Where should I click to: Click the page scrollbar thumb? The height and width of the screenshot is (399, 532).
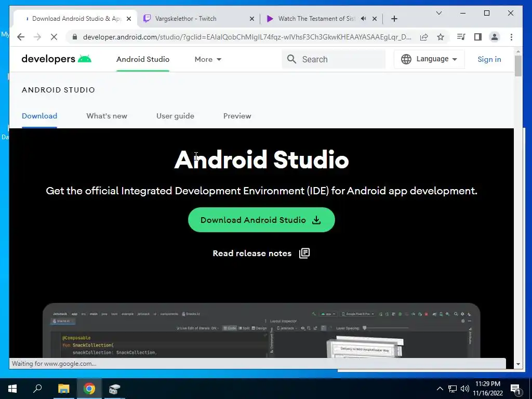tap(518, 66)
